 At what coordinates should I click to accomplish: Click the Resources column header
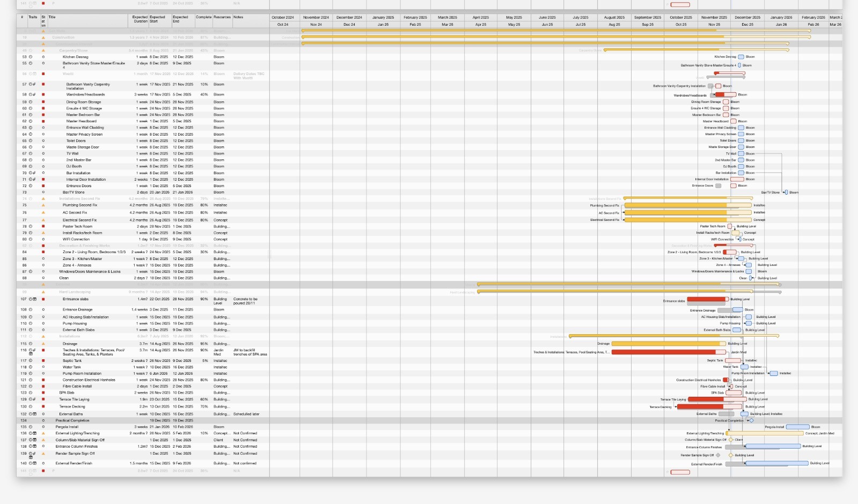[222, 17]
